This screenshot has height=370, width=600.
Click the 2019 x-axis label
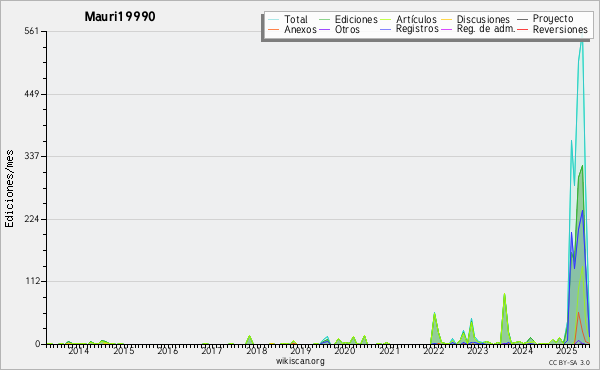tap(300, 350)
